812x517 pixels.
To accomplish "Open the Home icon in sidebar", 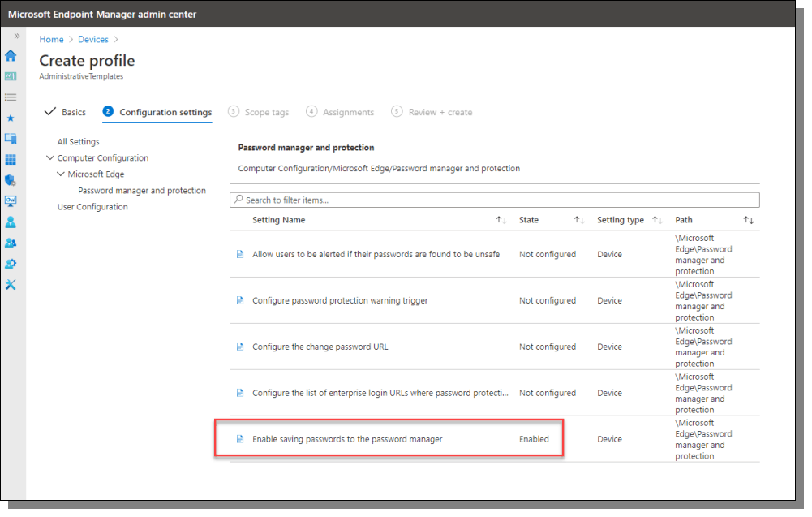I will click(11, 55).
